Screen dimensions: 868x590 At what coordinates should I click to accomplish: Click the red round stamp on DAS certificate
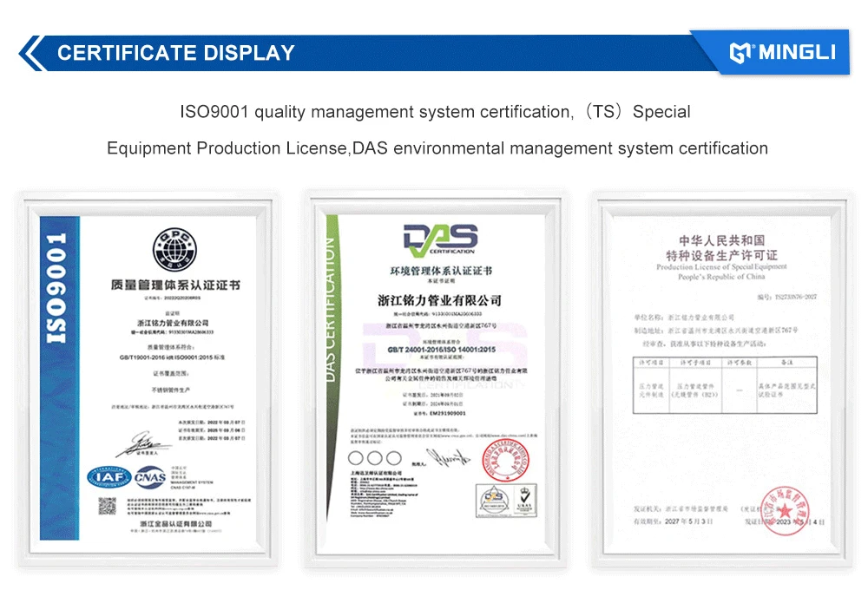505,461
